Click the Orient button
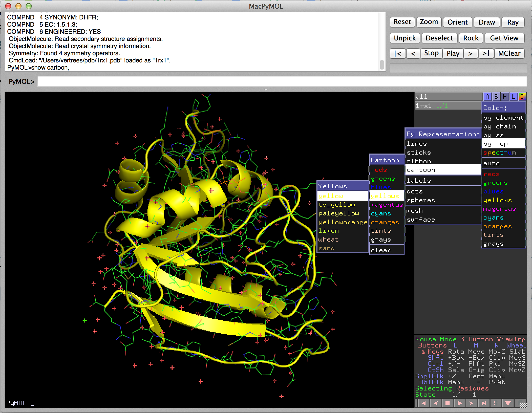Viewport: 532px width, 413px height. pos(457,22)
